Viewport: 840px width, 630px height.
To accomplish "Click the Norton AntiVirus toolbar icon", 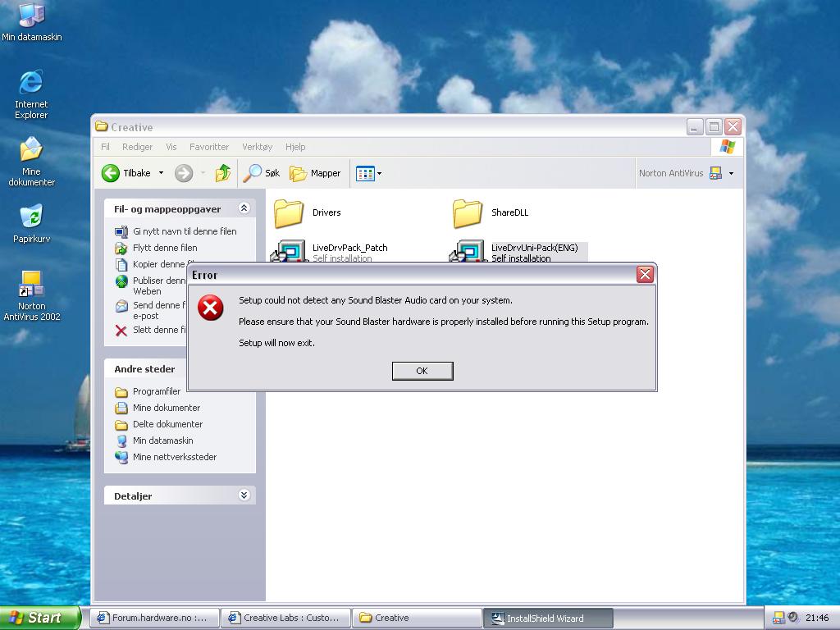I will coord(715,173).
